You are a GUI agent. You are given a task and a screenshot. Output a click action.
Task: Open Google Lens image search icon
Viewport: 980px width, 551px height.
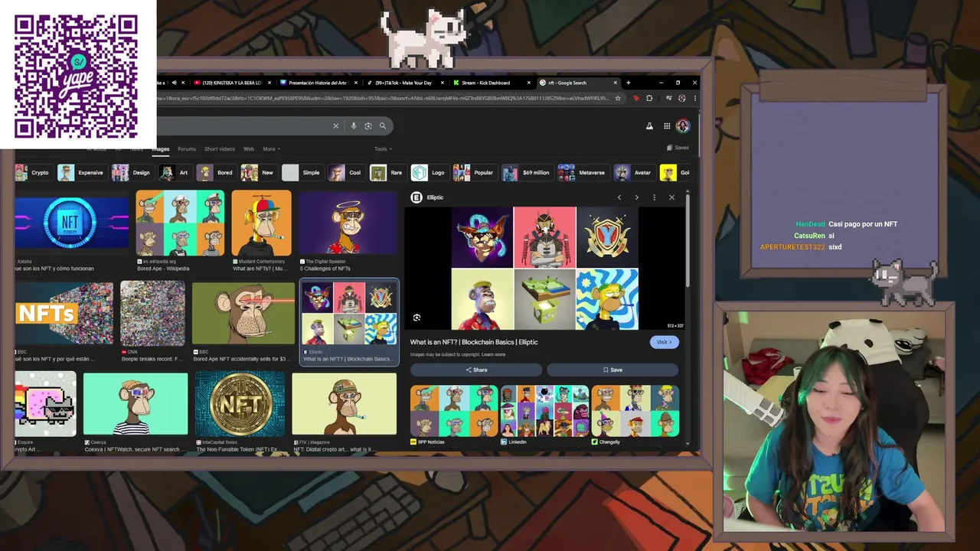368,126
